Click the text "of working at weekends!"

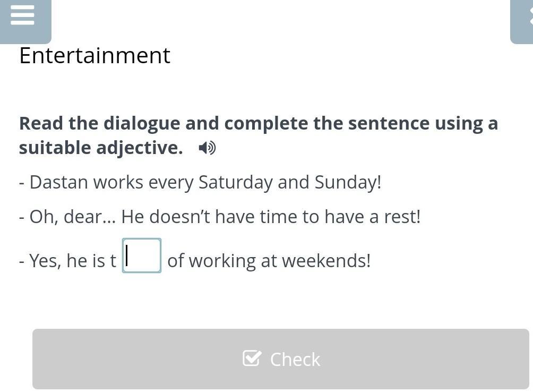269,261
